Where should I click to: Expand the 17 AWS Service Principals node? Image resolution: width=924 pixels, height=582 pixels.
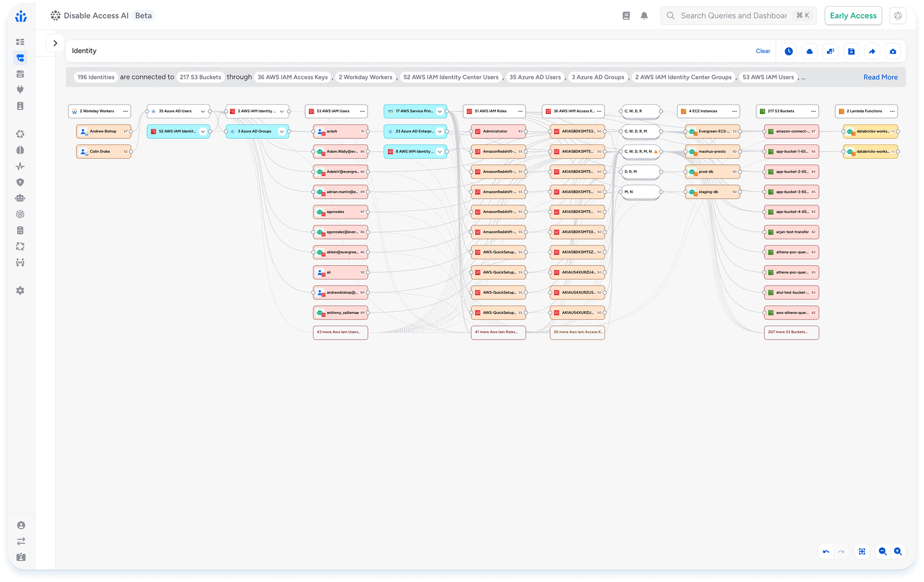[x=440, y=111]
